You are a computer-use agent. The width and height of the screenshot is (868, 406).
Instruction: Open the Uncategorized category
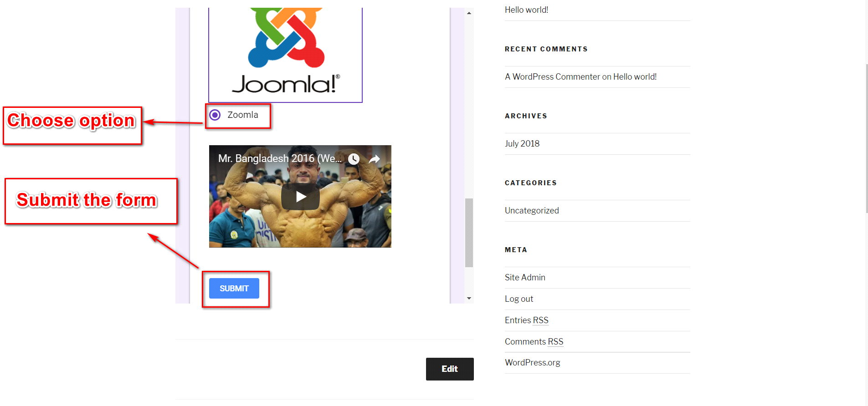click(532, 210)
